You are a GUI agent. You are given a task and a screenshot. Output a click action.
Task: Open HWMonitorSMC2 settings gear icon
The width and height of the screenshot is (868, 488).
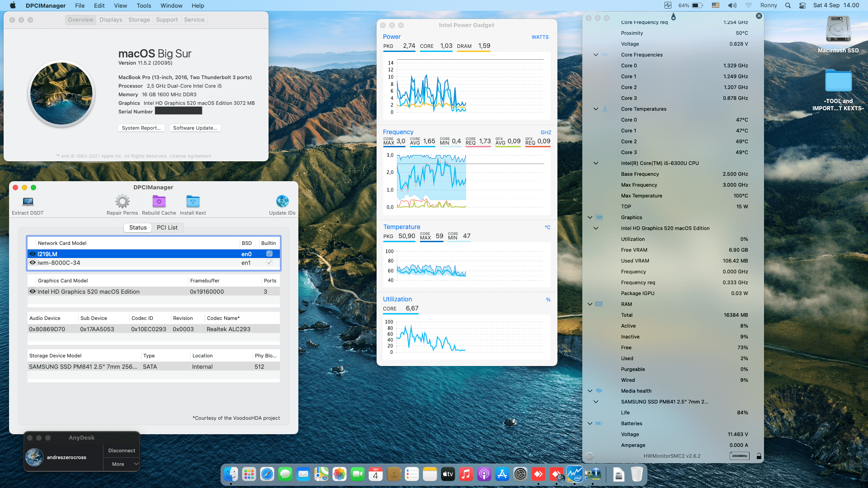[x=589, y=456]
